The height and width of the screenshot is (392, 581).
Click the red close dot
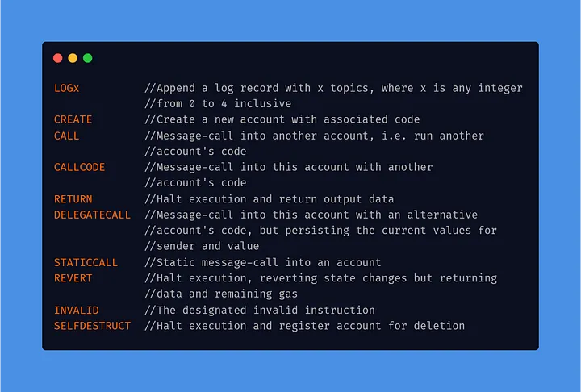57,58
